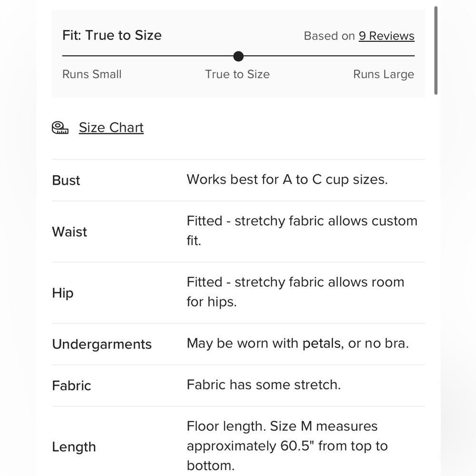Click the True to Size label below the slider
Image resolution: width=476 pixels, height=476 pixels.
click(238, 74)
